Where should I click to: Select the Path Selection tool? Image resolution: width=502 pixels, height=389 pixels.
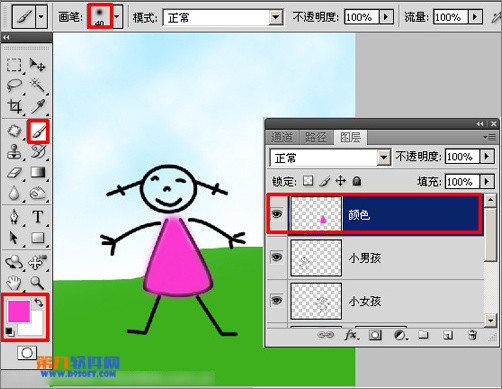(14, 238)
